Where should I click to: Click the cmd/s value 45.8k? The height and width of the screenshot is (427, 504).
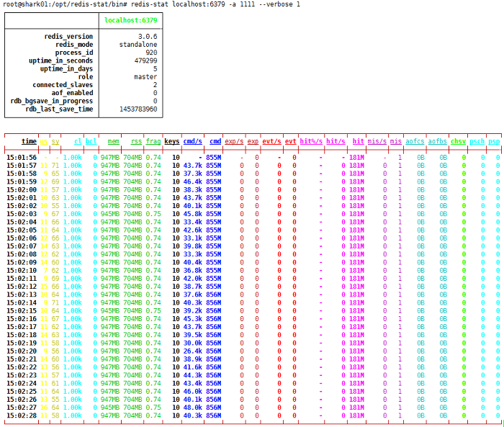tap(192, 214)
